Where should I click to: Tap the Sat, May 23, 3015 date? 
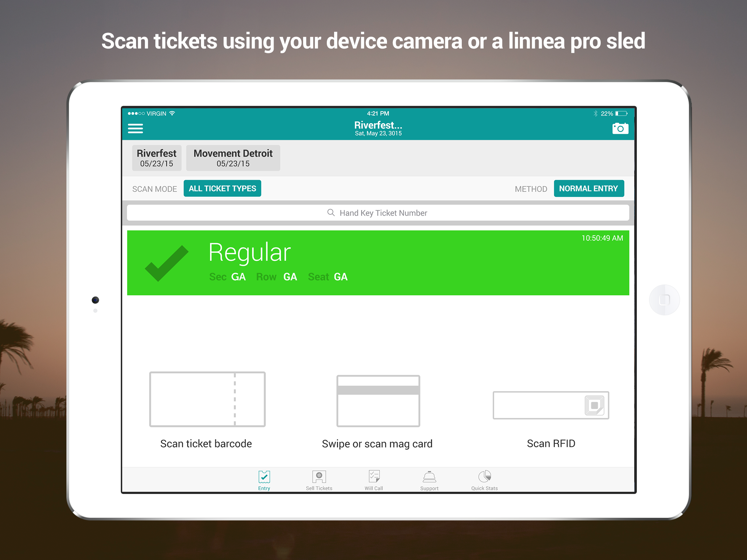(x=378, y=133)
